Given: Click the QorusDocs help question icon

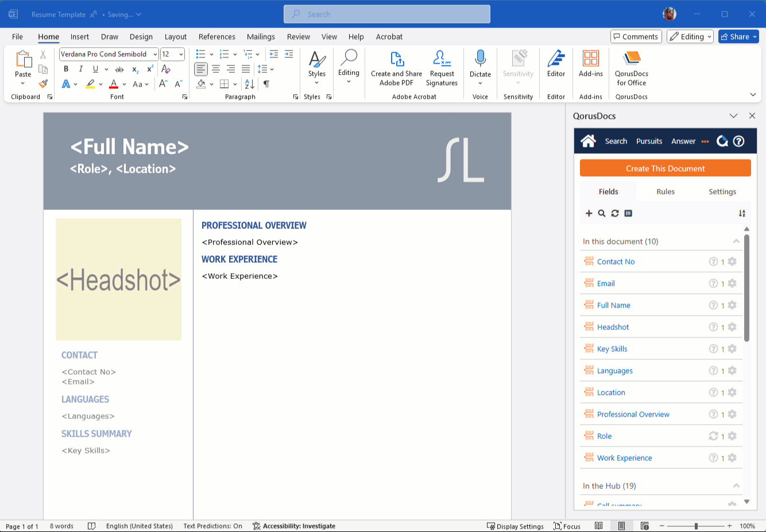Looking at the screenshot, I should [739, 141].
